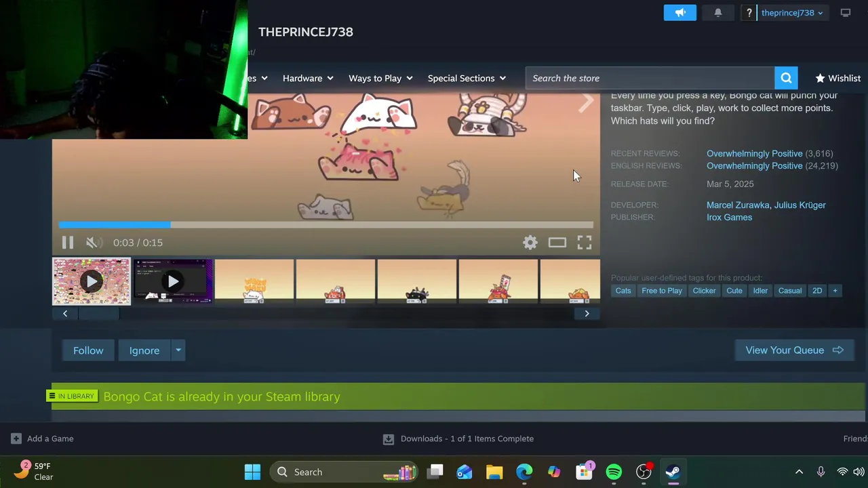The height and width of the screenshot is (488, 868).
Task: Open the Wishlist
Action: tap(838, 78)
